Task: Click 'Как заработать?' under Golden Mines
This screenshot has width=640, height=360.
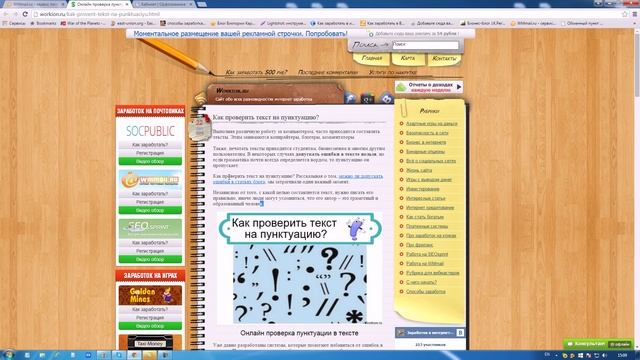Action: (x=150, y=309)
